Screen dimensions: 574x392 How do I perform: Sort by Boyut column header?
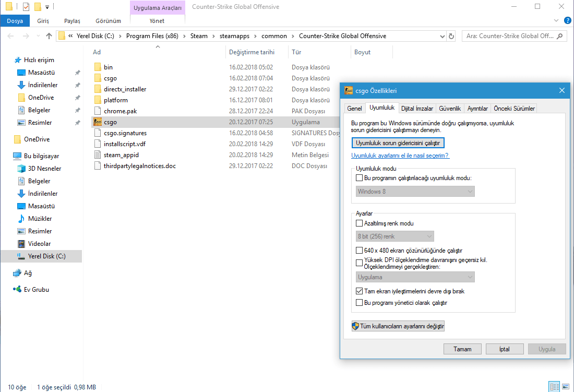point(363,52)
